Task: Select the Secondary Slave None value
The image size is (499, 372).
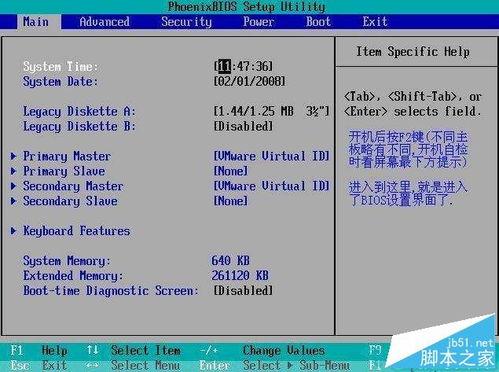Action: coord(231,201)
